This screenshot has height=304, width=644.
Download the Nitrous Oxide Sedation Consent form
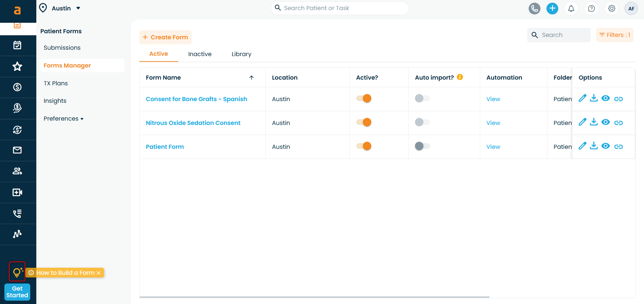pos(594,122)
